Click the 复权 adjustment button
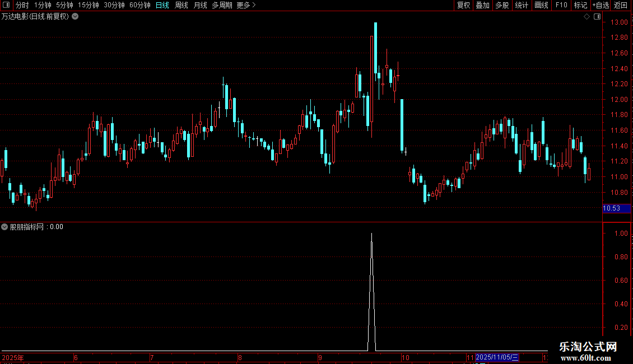Screen dimensions: 633x364 click(x=463, y=5)
